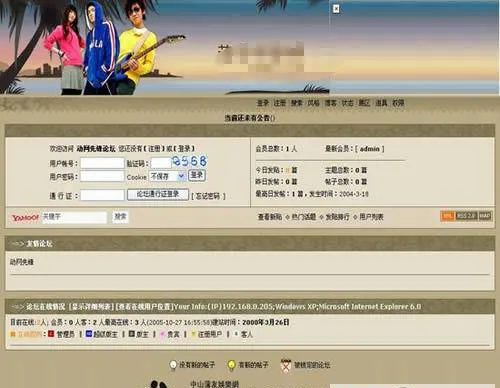Image resolution: width=500 pixels, height=388 pixels.
Task: Click the blue 超级版主 legend icon
Action: point(89,333)
